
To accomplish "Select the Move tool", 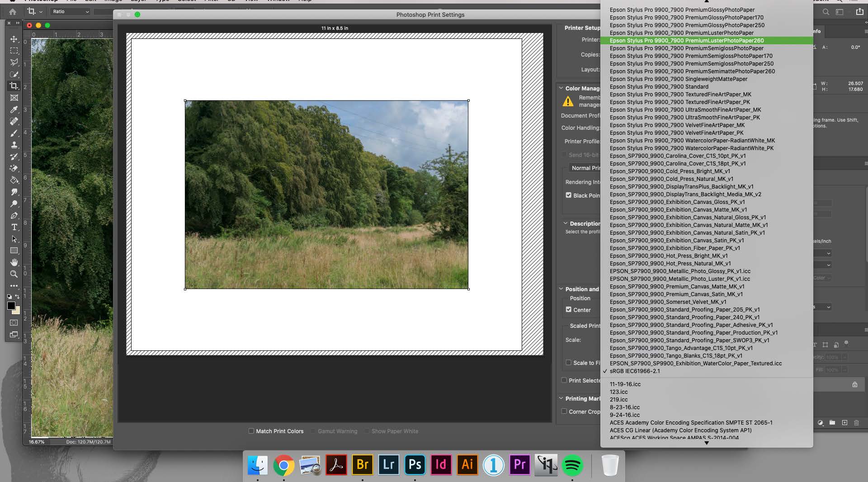I will click(14, 39).
